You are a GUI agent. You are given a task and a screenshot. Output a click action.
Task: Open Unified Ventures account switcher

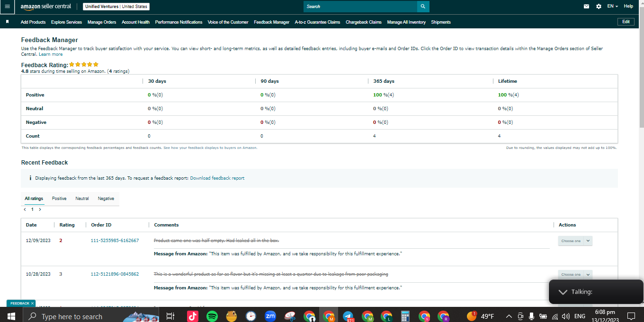point(116,7)
